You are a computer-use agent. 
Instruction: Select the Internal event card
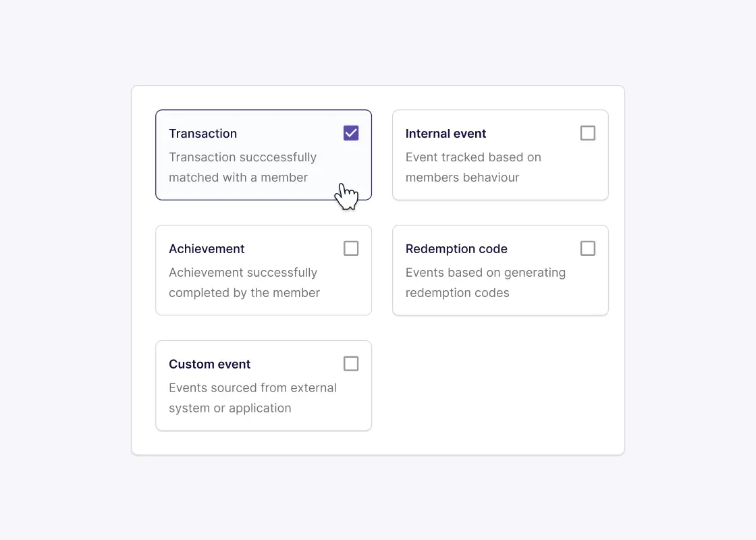500,155
